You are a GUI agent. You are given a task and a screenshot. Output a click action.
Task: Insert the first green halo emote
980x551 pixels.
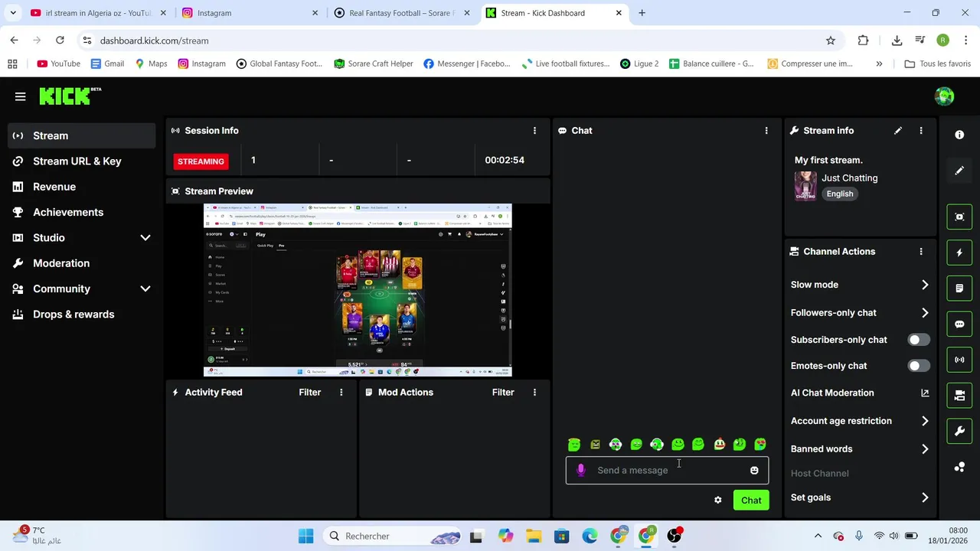pyautogui.click(x=574, y=445)
